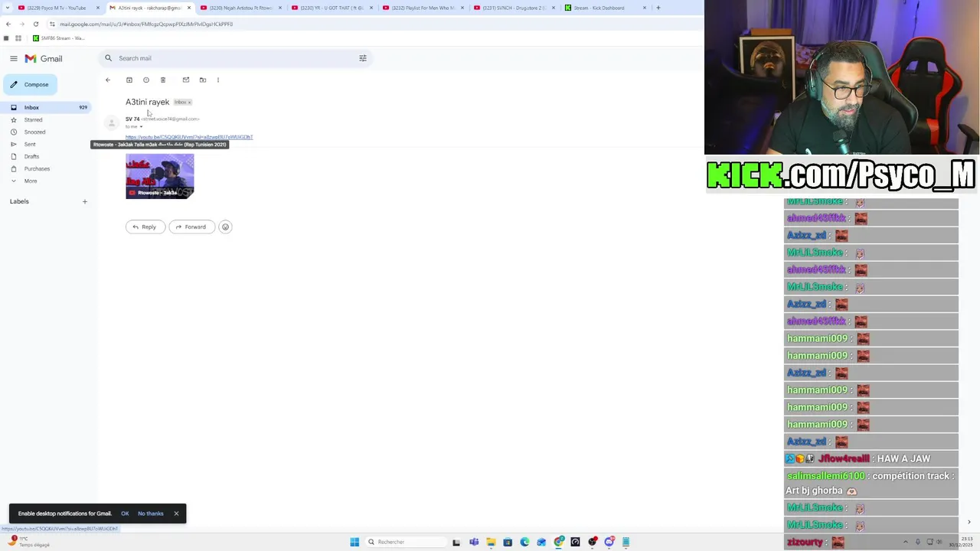This screenshot has width=980, height=551.
Task: Open File Explorer from the taskbar
Action: click(491, 542)
